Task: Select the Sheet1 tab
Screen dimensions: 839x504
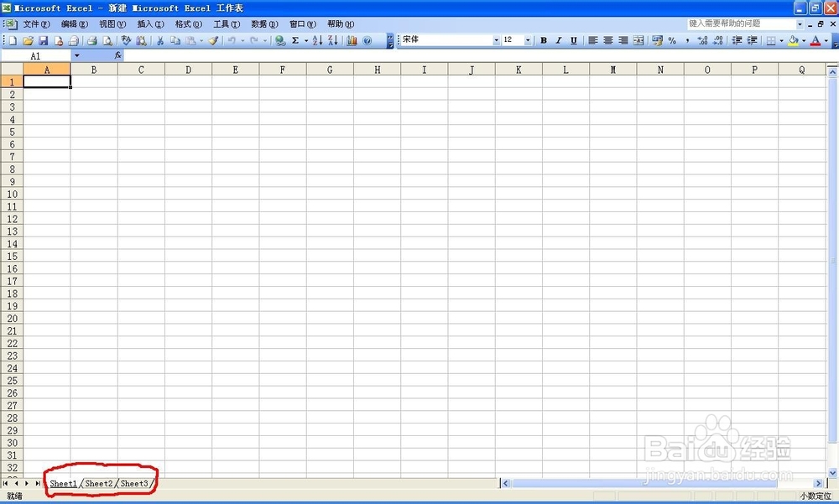Action: point(63,484)
